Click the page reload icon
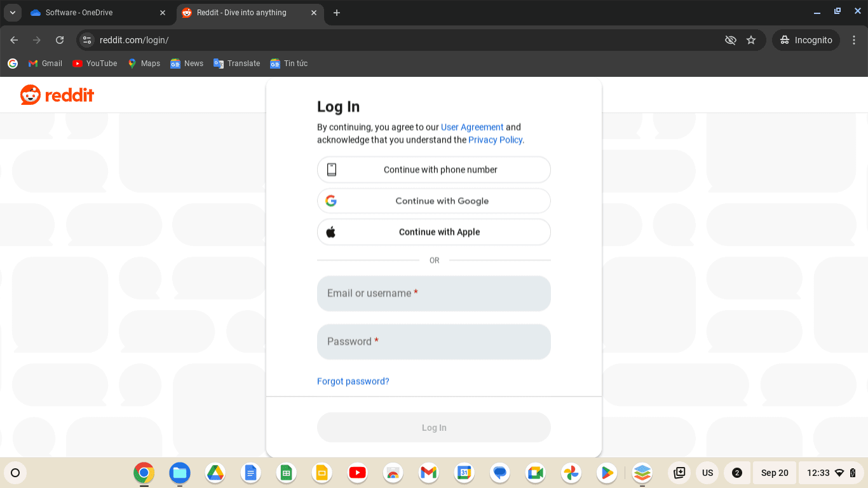This screenshot has height=488, width=868. (x=60, y=39)
